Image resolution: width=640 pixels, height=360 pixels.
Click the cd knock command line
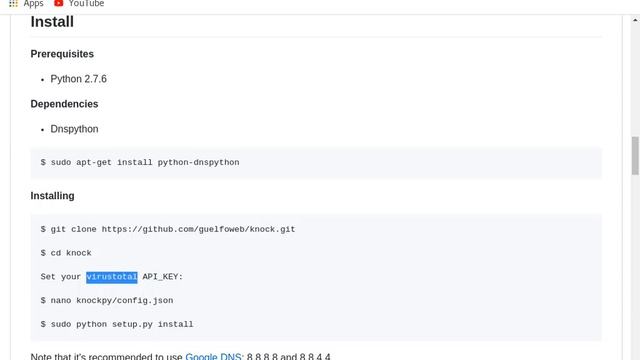pos(66,253)
